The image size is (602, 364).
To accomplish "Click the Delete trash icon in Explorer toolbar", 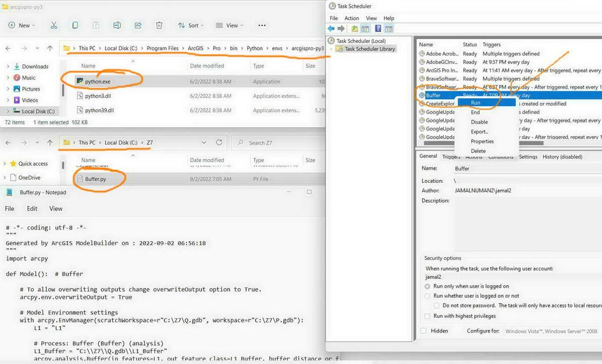I will coord(159,25).
